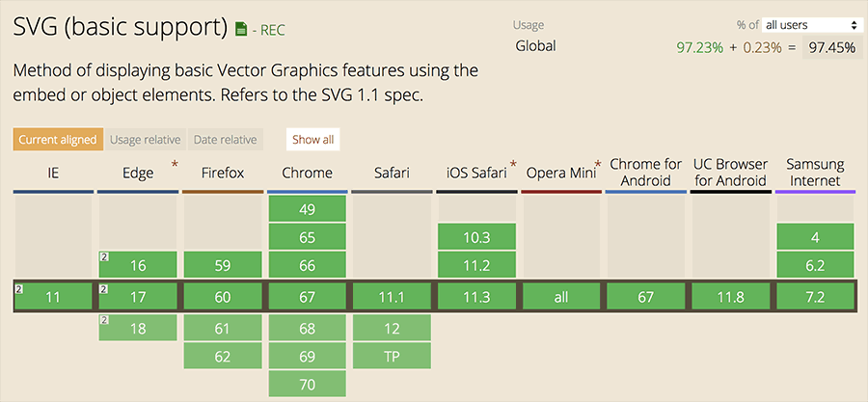The width and height of the screenshot is (868, 402).
Task: Switch to Date relative view
Action: pyautogui.click(x=226, y=140)
